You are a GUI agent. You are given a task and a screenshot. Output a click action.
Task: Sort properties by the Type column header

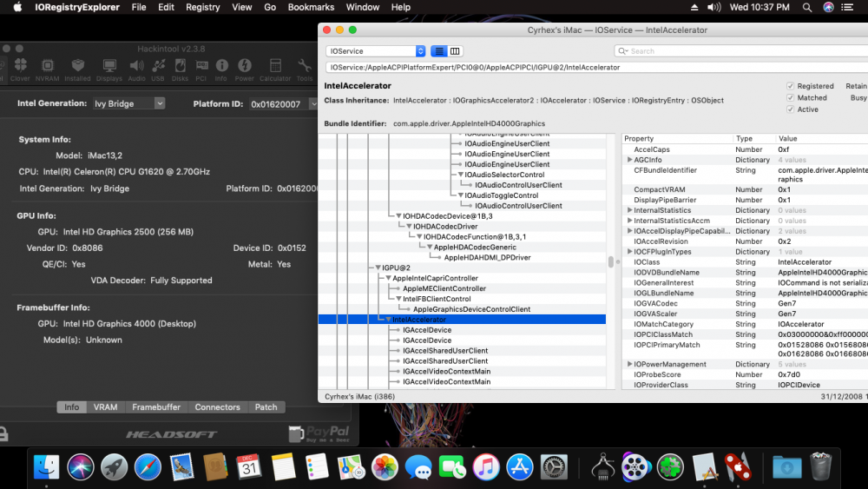pos(753,138)
